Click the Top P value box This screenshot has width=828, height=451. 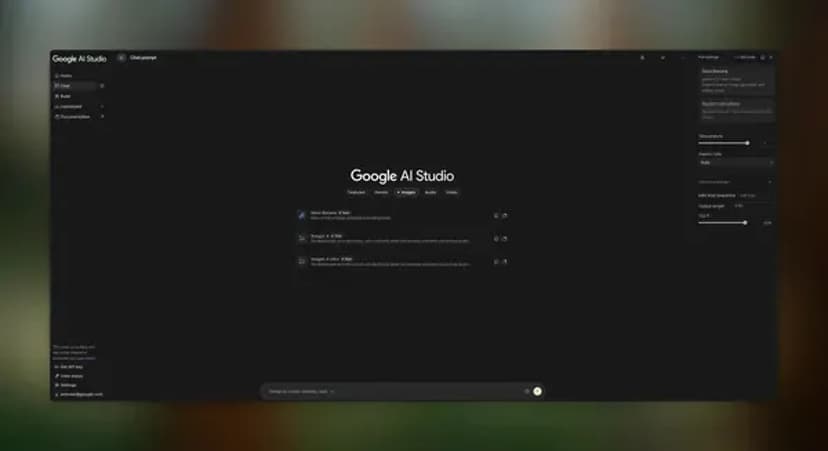[767, 223]
